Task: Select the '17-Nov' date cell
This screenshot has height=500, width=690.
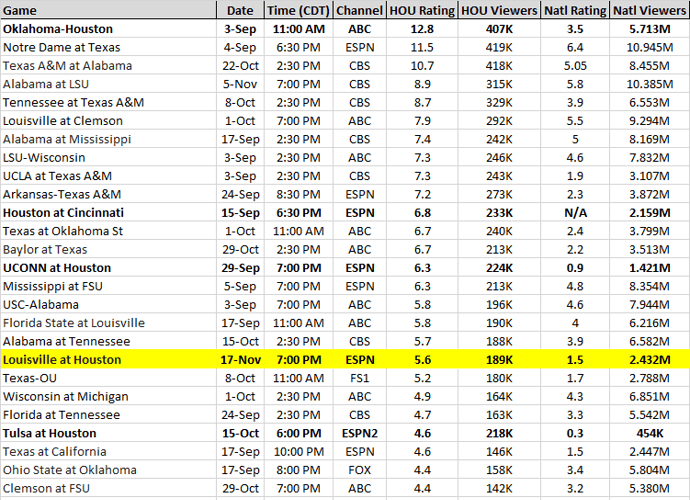Action: pyautogui.click(x=240, y=360)
